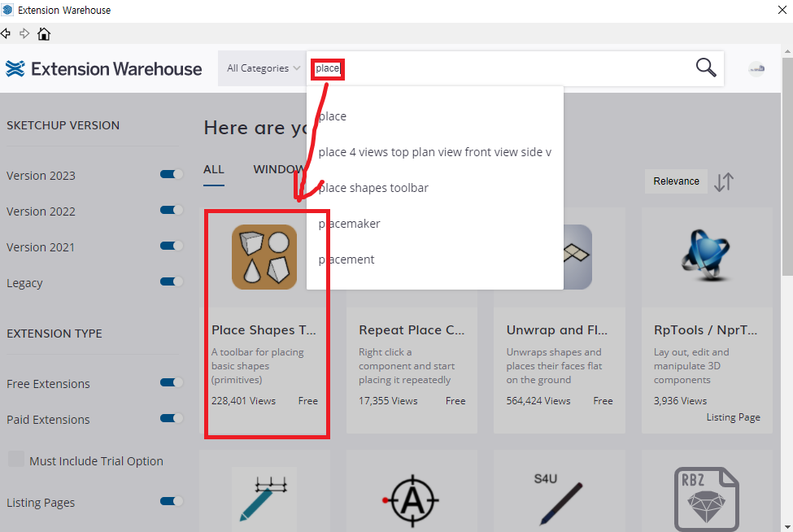Open the 'Place Shapes T...' title
793x532 pixels.
(264, 330)
